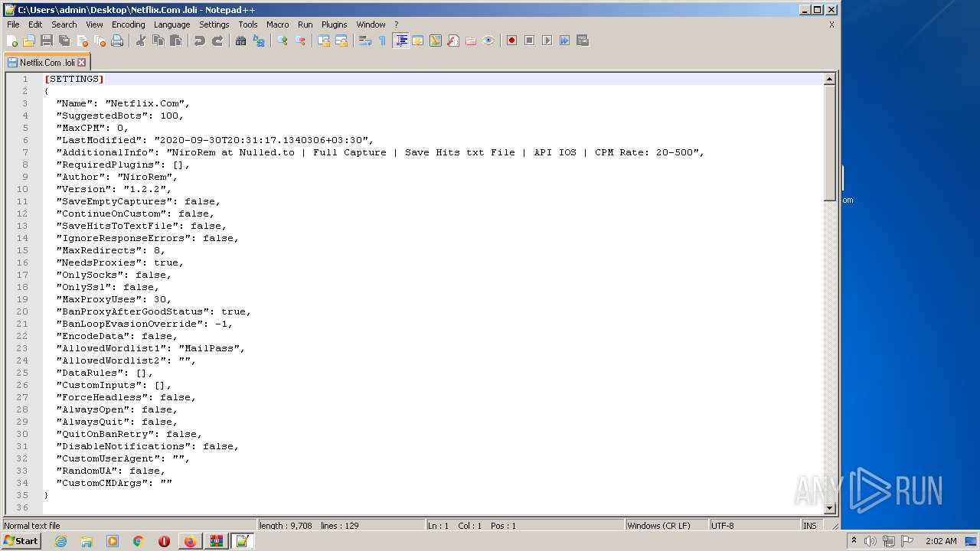
Task: Click the Paste toolbar icon
Action: click(x=176, y=41)
